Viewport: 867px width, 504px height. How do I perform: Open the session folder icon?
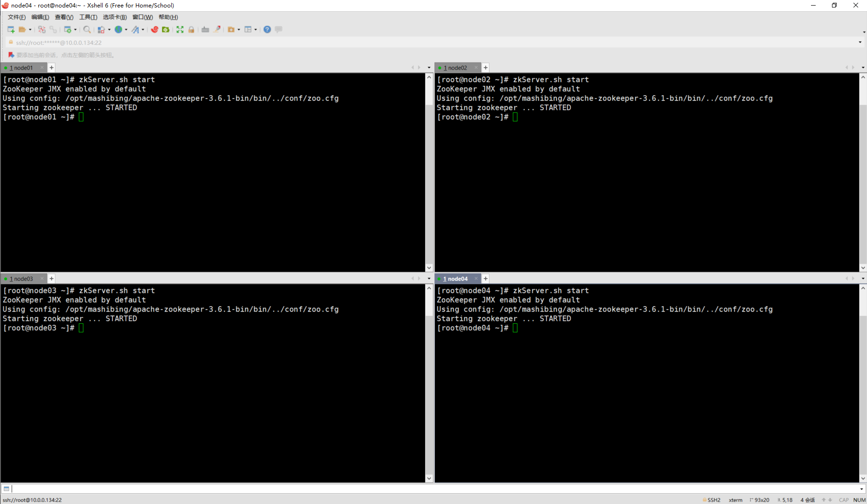coord(22,29)
